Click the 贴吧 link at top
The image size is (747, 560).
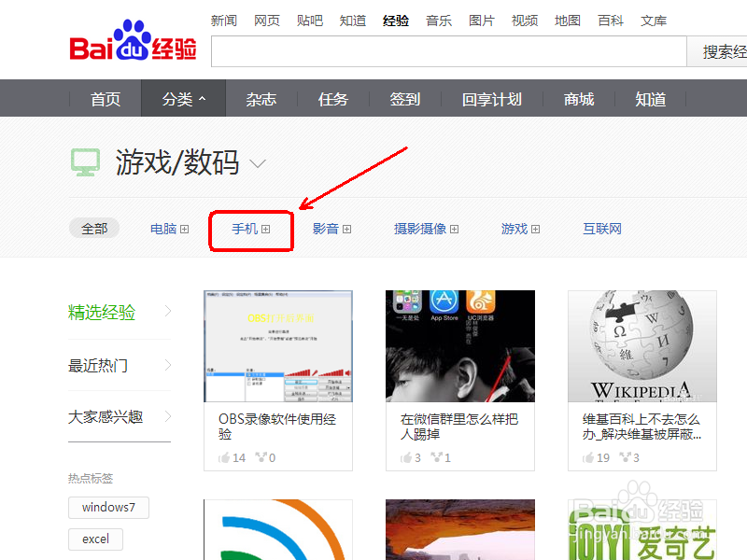point(310,21)
